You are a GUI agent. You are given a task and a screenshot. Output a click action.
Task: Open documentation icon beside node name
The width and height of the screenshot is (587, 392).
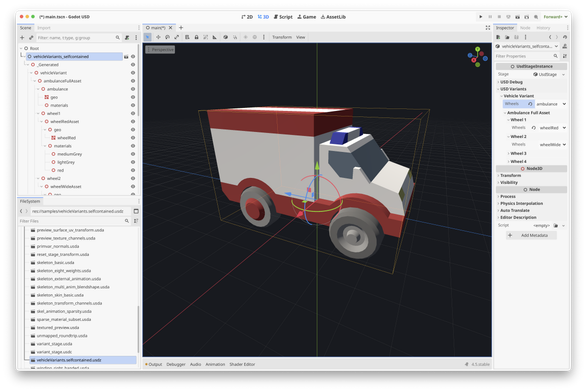(x=565, y=46)
